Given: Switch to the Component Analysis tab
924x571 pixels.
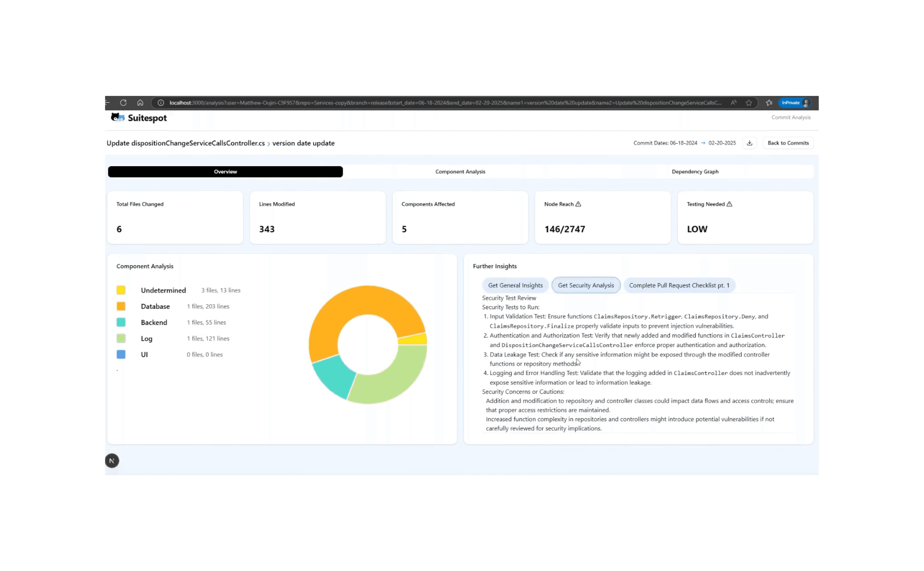Looking at the screenshot, I should 460,171.
